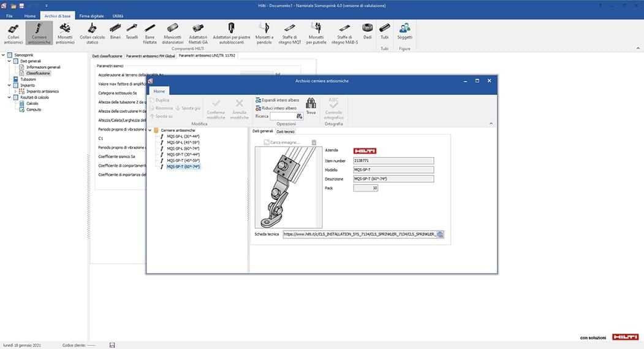Open the Morsetti per putrelle archive
This screenshot has height=349, width=644.
pos(316,33)
